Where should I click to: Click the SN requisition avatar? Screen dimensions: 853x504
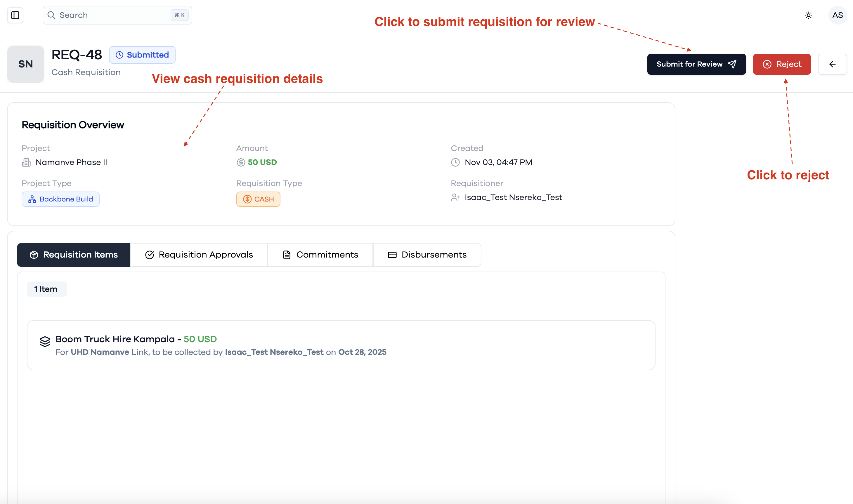coord(26,64)
